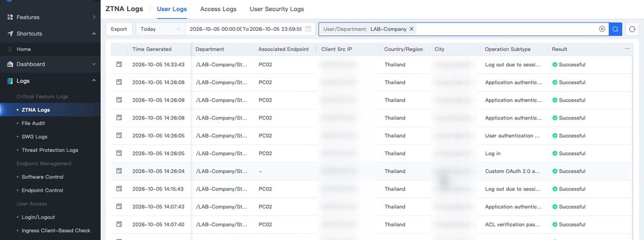The height and width of the screenshot is (240, 644).
Task: Click PC02 endpoint in 14:07:43 row
Action: click(x=265, y=207)
